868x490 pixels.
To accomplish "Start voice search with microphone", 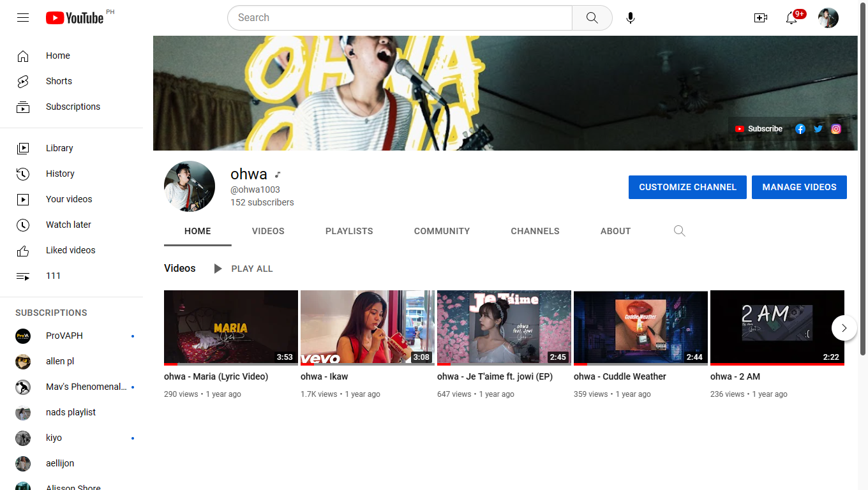I will tap(631, 18).
